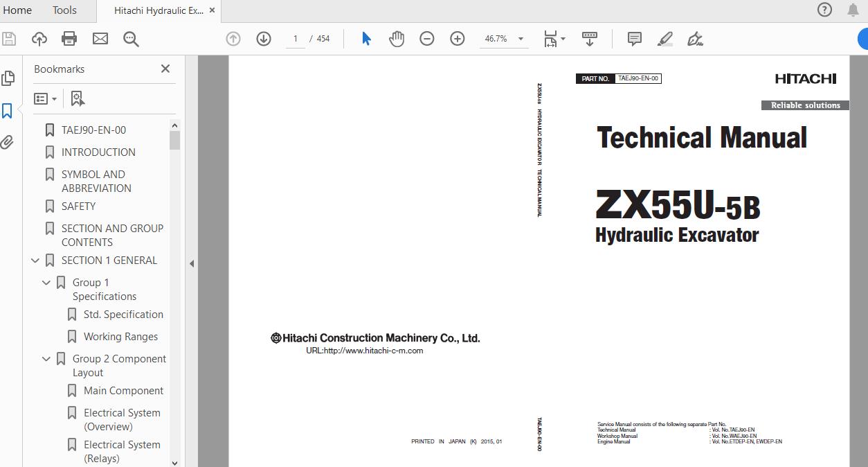Open fit page options tool
This screenshot has height=467, width=868.
tap(554, 39)
